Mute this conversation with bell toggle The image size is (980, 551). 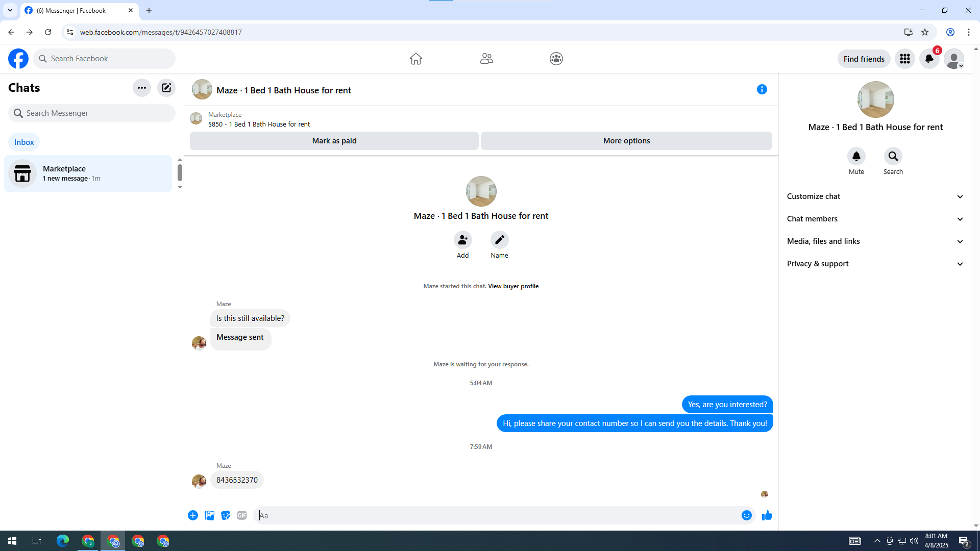[x=856, y=156]
